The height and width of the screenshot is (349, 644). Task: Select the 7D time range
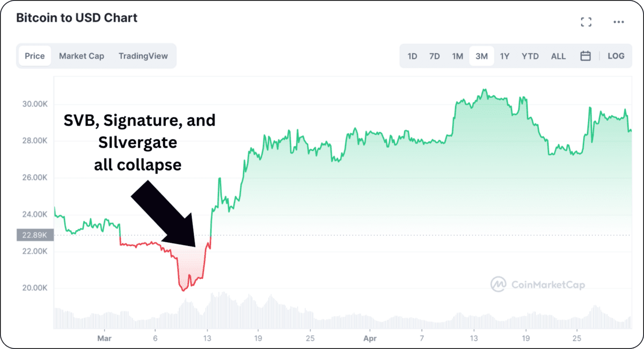435,56
